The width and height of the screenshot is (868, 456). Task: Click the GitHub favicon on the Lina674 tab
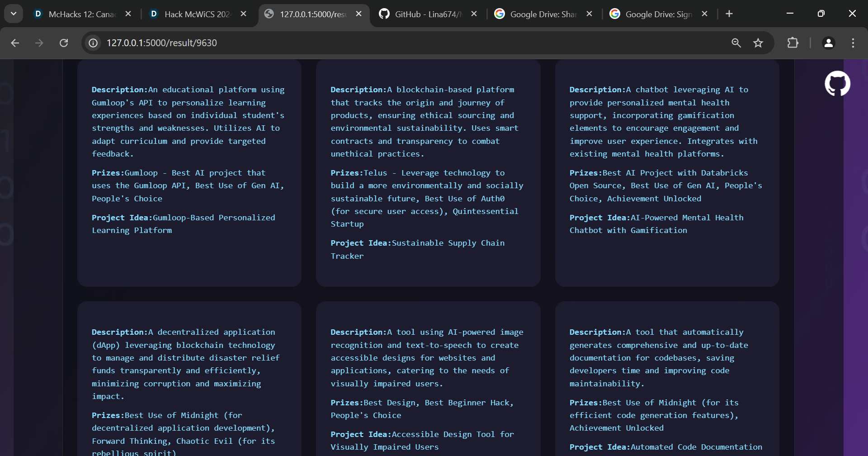point(384,14)
